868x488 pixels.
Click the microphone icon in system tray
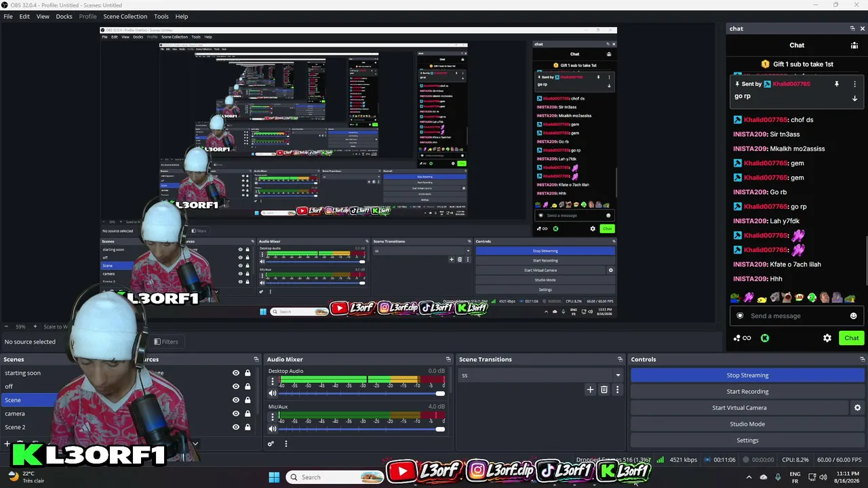[x=778, y=477]
